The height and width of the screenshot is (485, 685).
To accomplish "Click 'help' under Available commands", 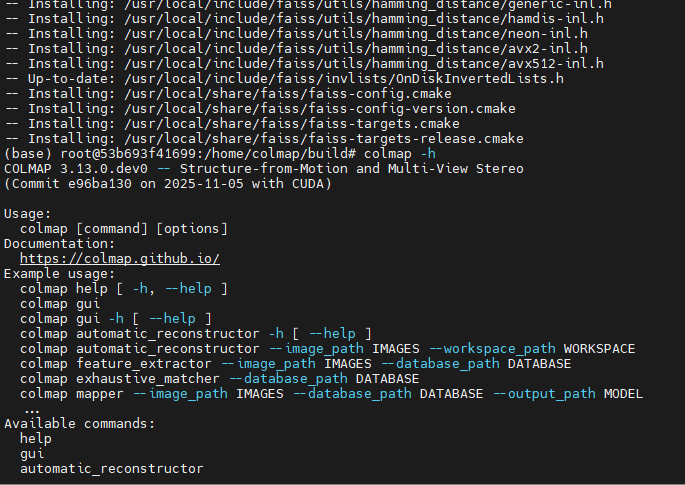I will pos(36,439).
